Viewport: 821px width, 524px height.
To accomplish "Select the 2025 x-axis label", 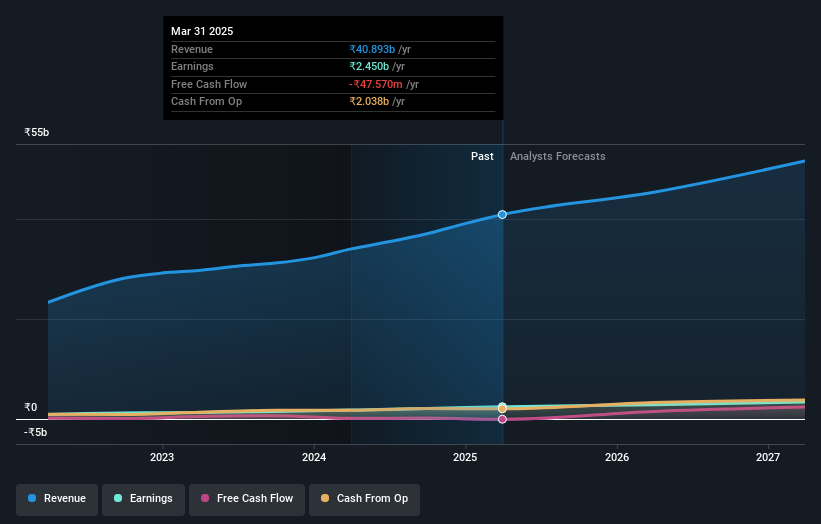I will tap(465, 457).
